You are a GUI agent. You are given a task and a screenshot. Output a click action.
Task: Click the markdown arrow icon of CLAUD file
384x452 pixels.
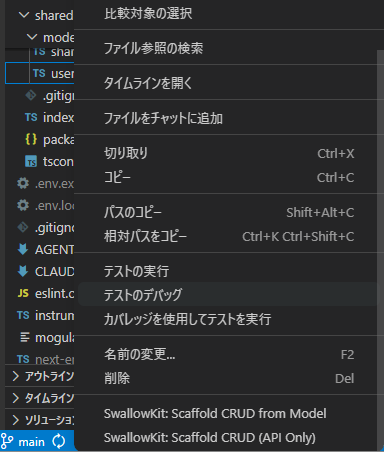(x=23, y=271)
